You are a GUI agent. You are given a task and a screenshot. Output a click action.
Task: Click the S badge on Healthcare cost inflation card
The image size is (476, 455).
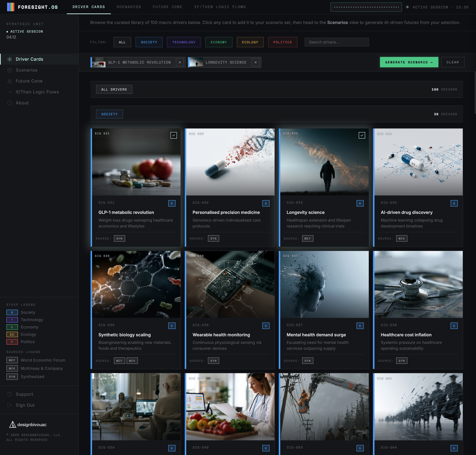pos(454,326)
